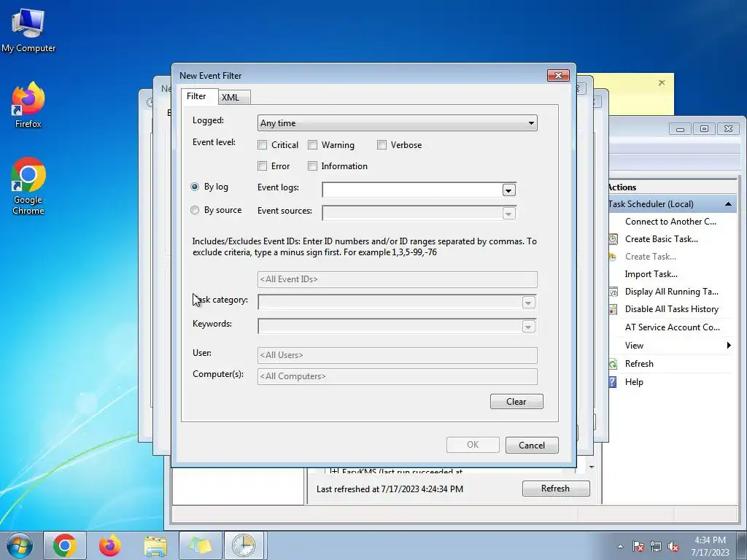Open Firefox from the taskbar
The height and width of the screenshot is (560, 747).
[x=109, y=545]
